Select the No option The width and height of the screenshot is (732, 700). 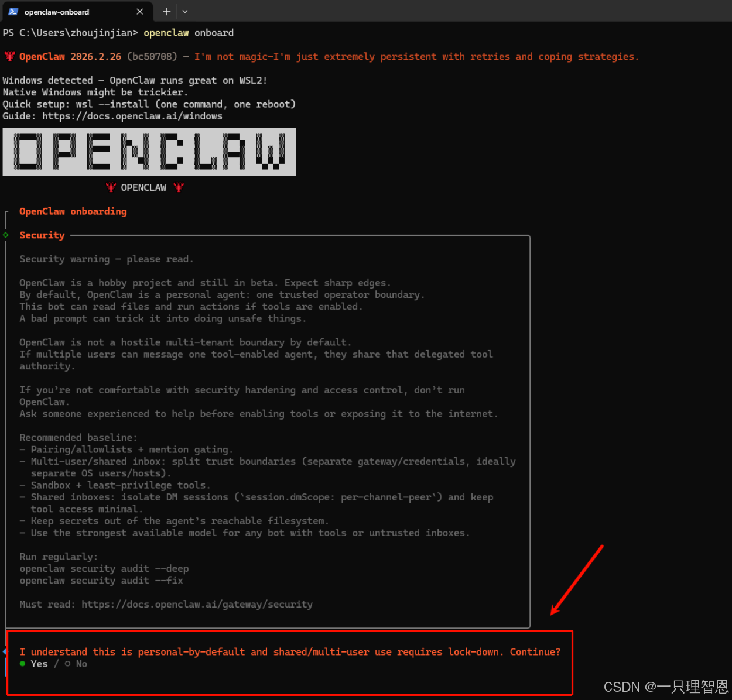[76, 664]
